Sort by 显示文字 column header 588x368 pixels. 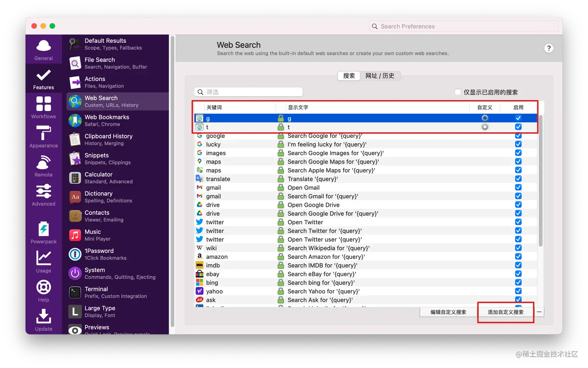tap(377, 107)
